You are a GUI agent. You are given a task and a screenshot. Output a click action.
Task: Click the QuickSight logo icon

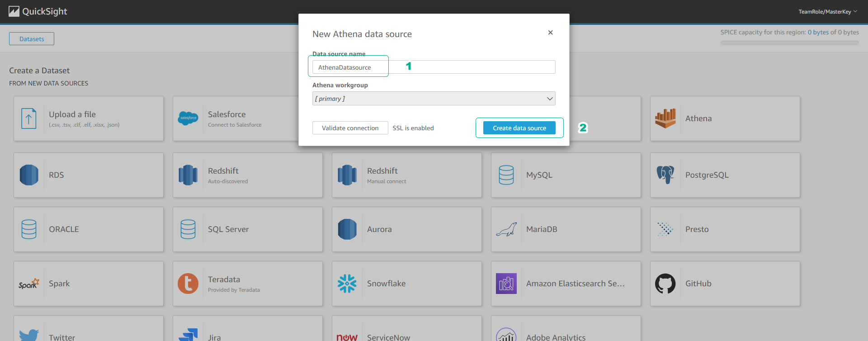(14, 11)
